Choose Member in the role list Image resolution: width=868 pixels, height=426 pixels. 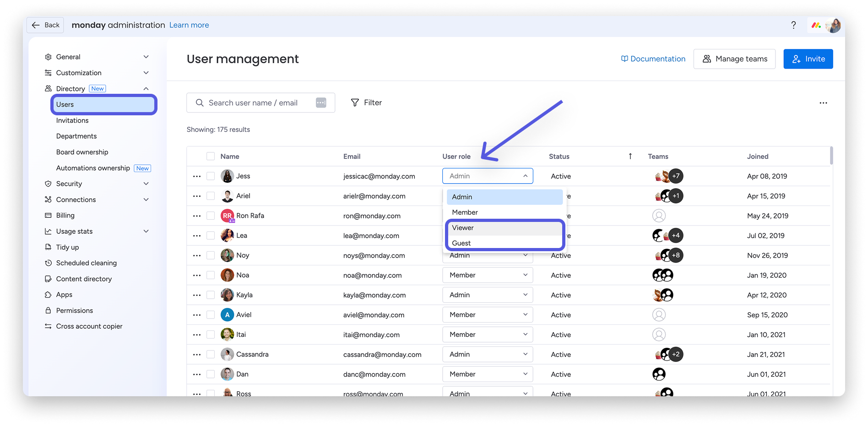point(505,212)
